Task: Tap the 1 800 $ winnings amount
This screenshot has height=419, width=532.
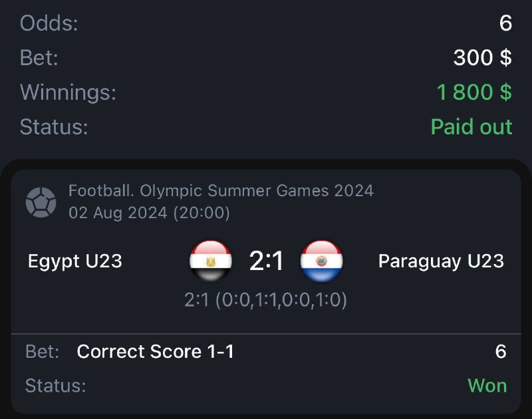Action: tap(474, 92)
